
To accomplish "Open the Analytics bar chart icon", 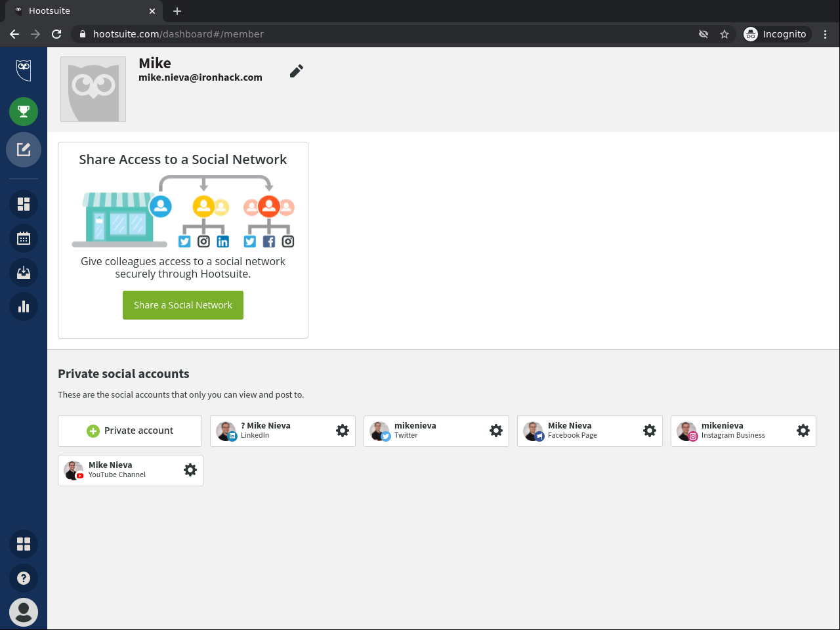I will (x=24, y=306).
